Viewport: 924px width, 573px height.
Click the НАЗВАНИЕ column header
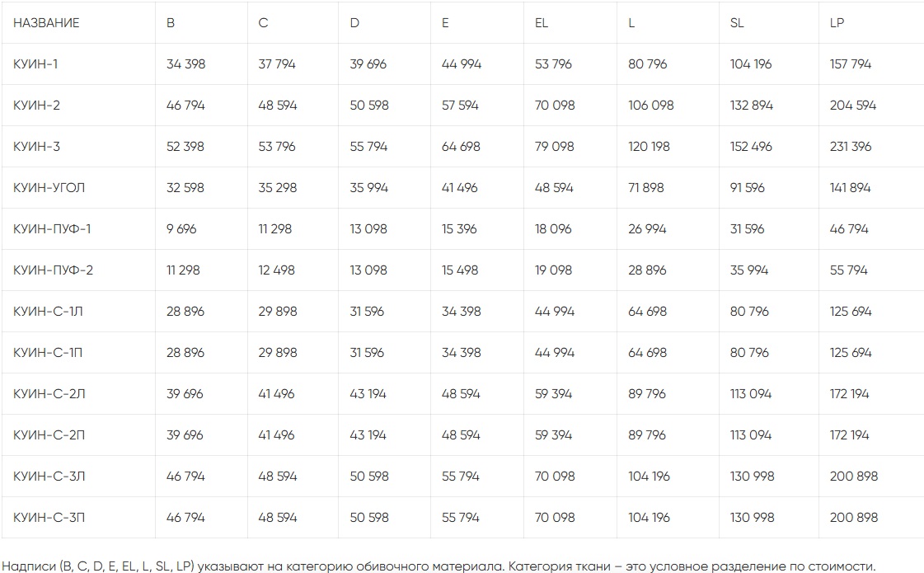46,23
